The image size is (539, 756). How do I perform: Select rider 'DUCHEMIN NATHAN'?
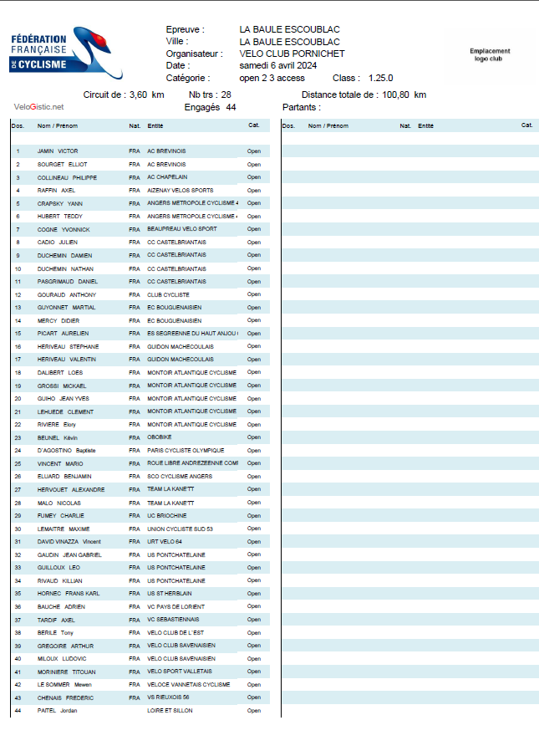tap(65, 268)
